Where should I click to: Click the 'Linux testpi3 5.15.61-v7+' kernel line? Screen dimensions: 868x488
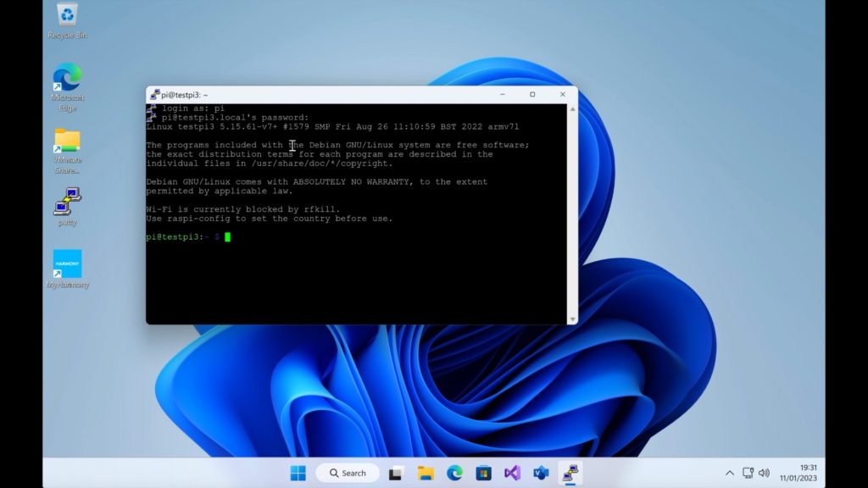(x=332, y=127)
